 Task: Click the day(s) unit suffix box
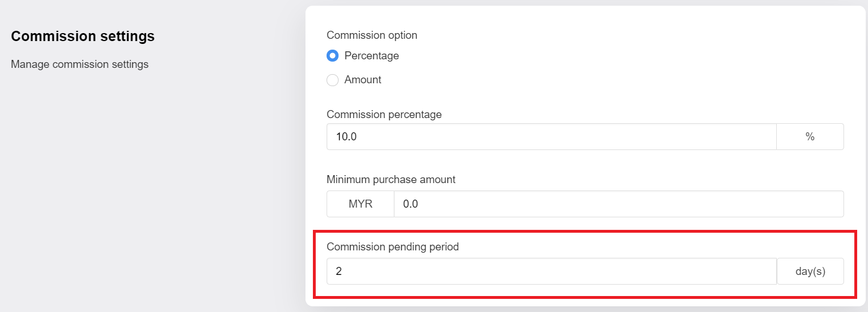tap(810, 272)
